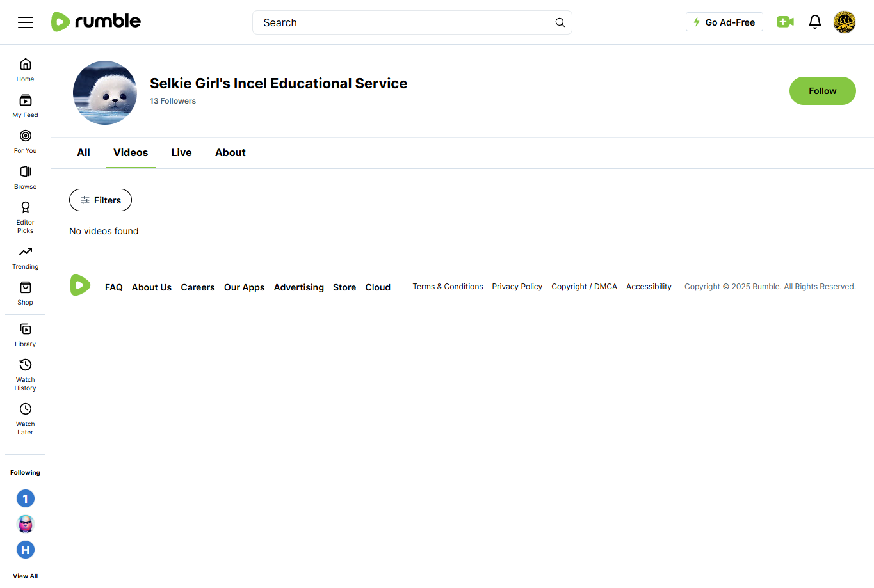Open the user profile avatar menu
Viewport: 874px width, 588px height.
click(x=844, y=22)
